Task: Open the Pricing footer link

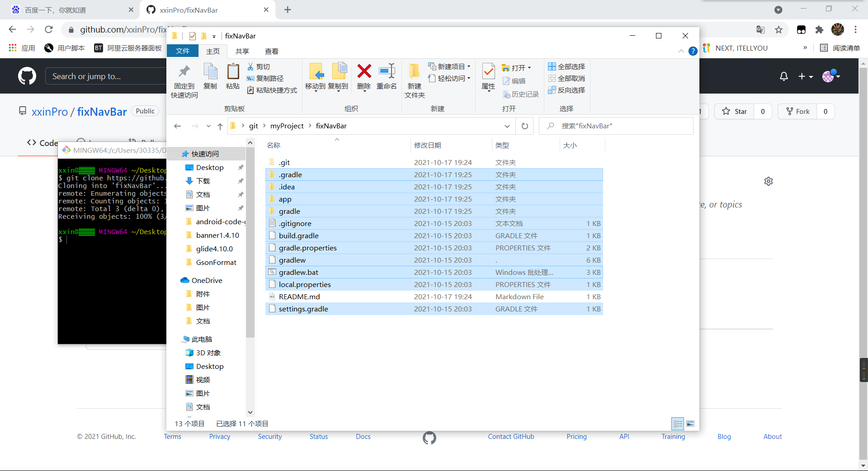Action: tap(576, 437)
